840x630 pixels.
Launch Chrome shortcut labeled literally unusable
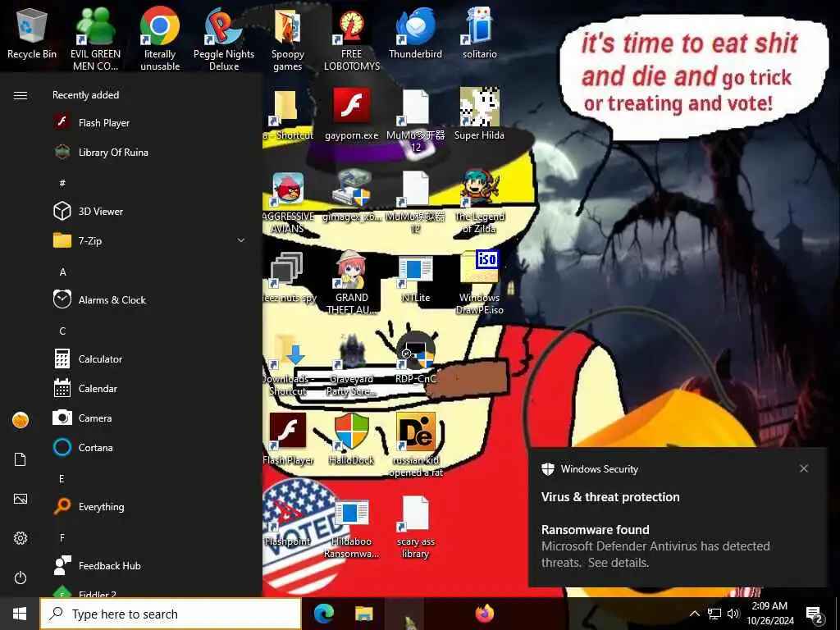tap(160, 39)
